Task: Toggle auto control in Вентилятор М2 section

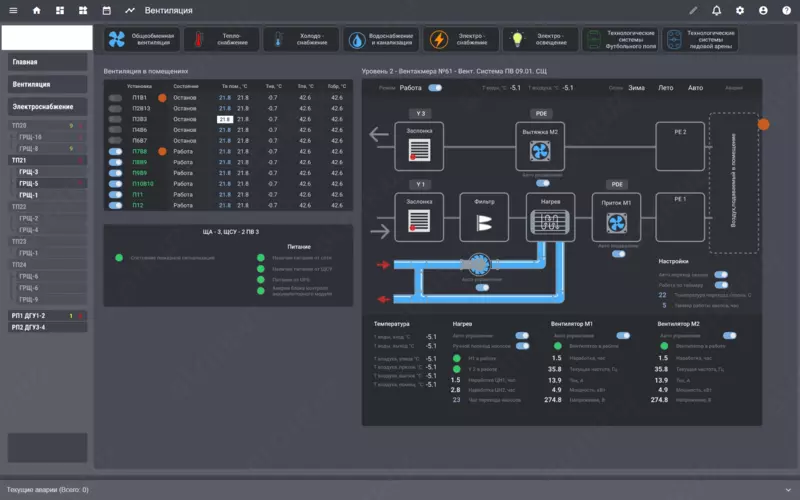Action: pos(730,335)
